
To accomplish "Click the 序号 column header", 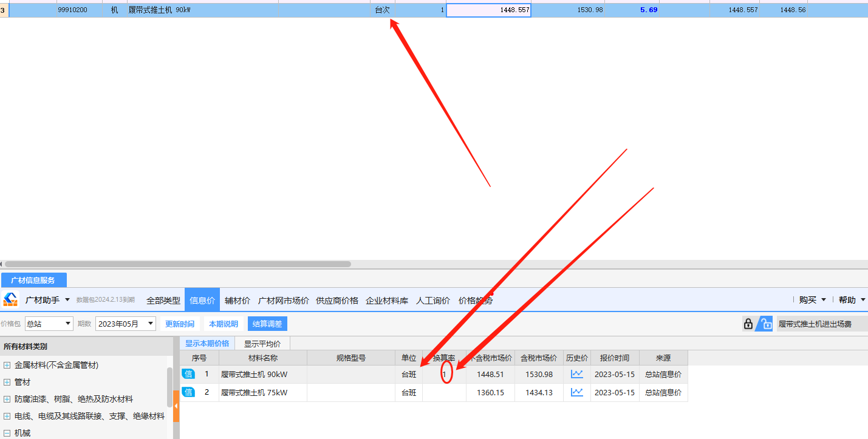I will (199, 358).
